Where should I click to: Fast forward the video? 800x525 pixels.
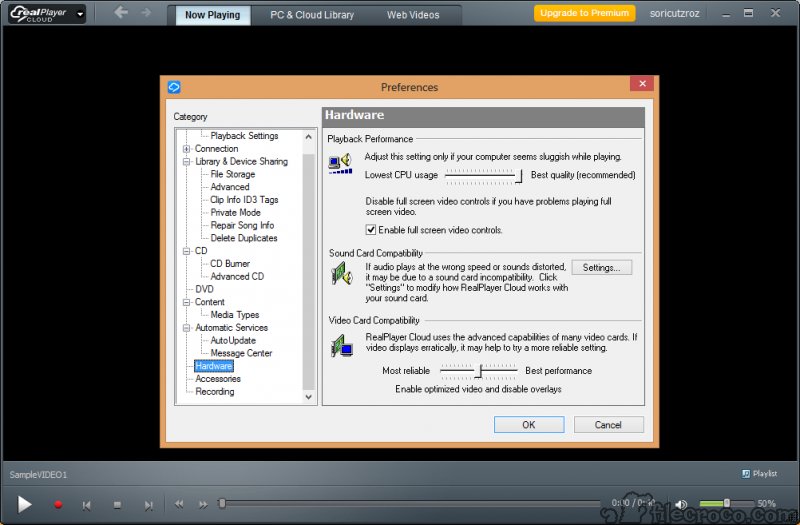coord(203,504)
